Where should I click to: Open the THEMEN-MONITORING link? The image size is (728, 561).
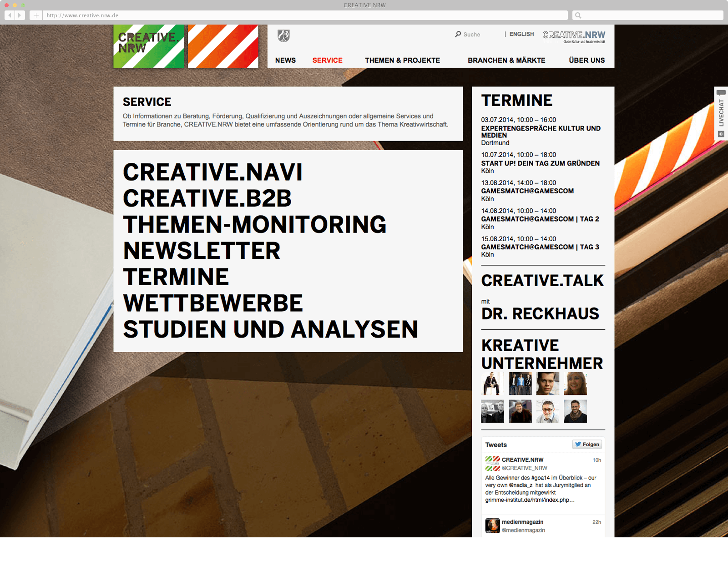[255, 225]
